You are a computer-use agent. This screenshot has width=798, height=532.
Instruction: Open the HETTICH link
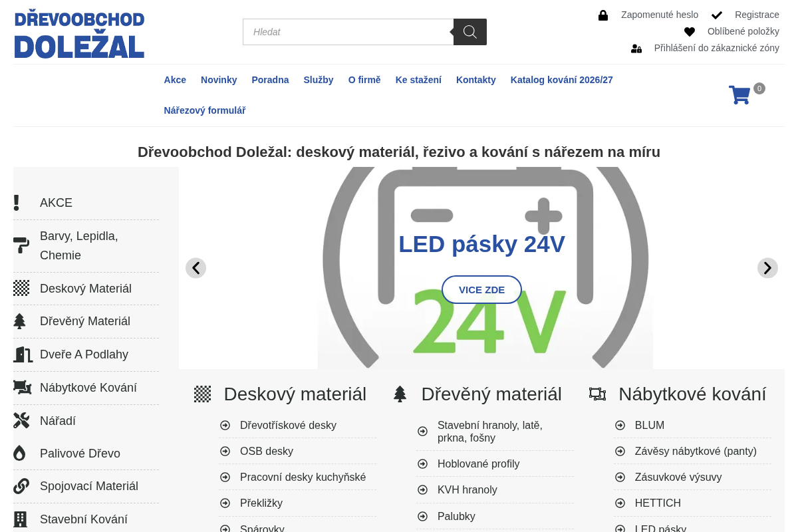pos(658,503)
